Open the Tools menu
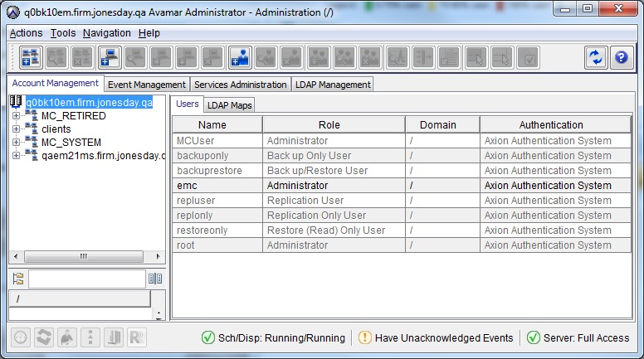The height and width of the screenshot is (359, 644). pyautogui.click(x=63, y=33)
